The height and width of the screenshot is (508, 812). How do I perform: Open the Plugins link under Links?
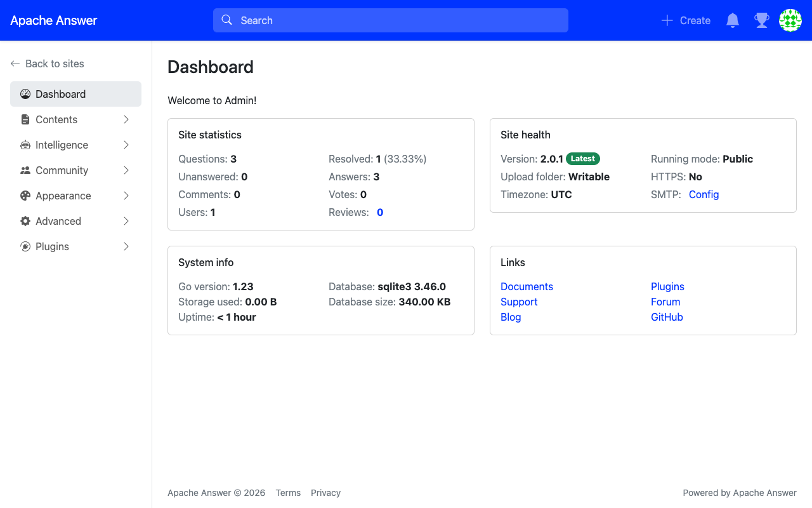click(667, 286)
